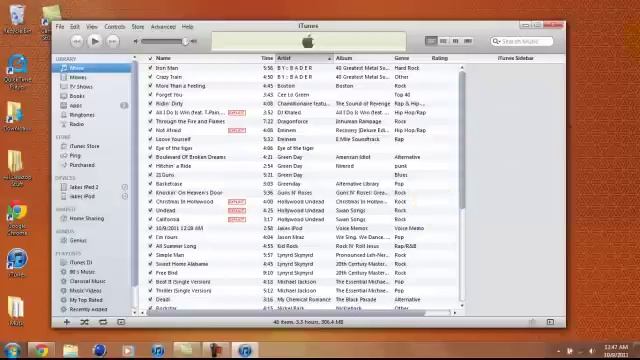
Task: Switch to grid view
Action: 456,41
